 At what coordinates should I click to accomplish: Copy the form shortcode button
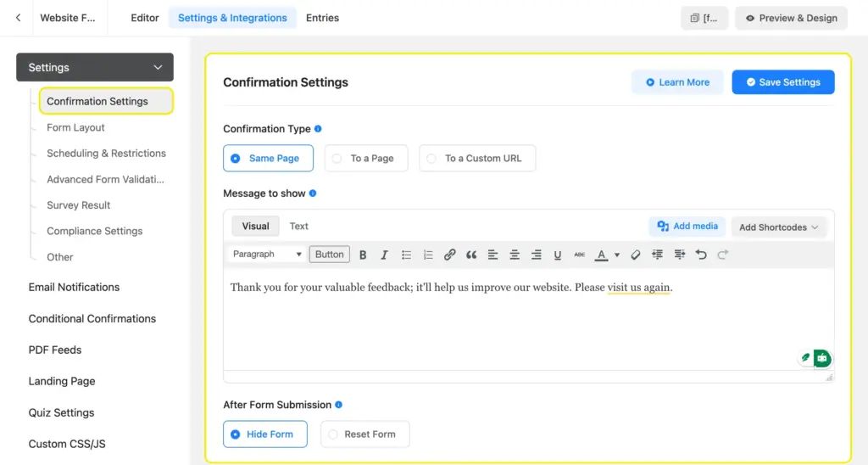click(x=704, y=18)
